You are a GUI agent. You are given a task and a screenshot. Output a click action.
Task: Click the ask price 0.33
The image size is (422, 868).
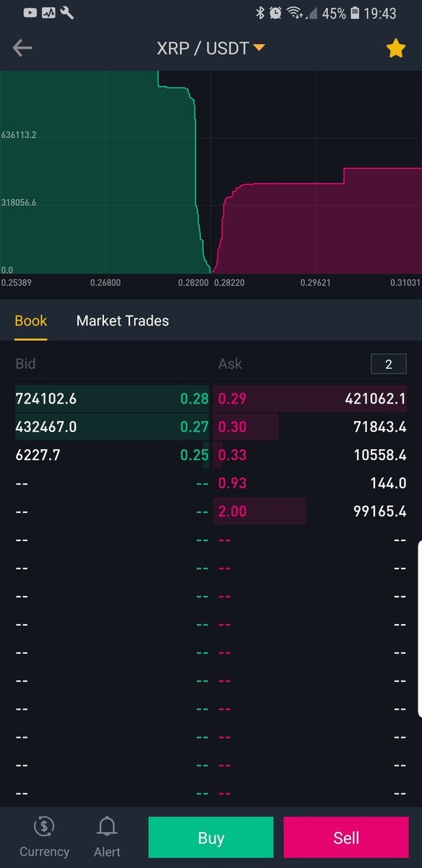(x=233, y=455)
